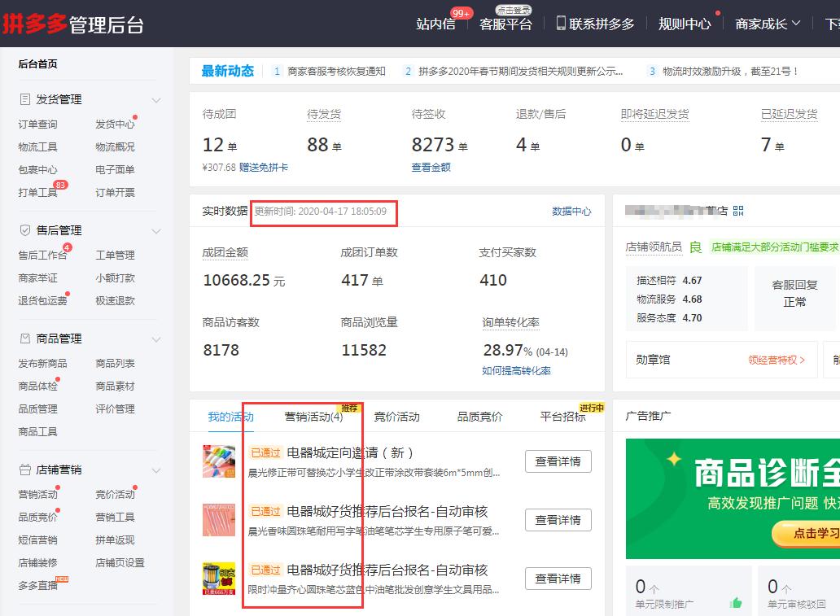The image size is (840, 616).
Task: Open 规则中心 in the top menu
Action: (x=684, y=24)
